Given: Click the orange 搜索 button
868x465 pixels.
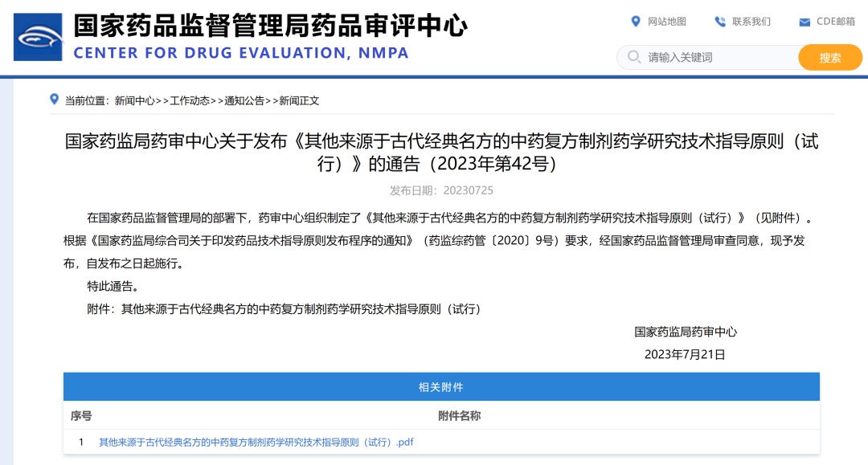Looking at the screenshot, I should 829,58.
